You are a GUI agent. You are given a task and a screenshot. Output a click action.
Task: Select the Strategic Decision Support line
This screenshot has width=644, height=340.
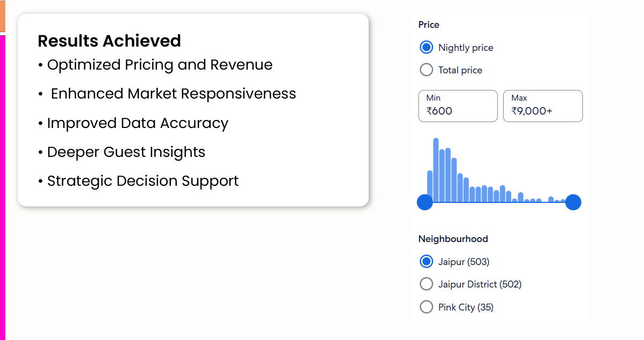139,181
